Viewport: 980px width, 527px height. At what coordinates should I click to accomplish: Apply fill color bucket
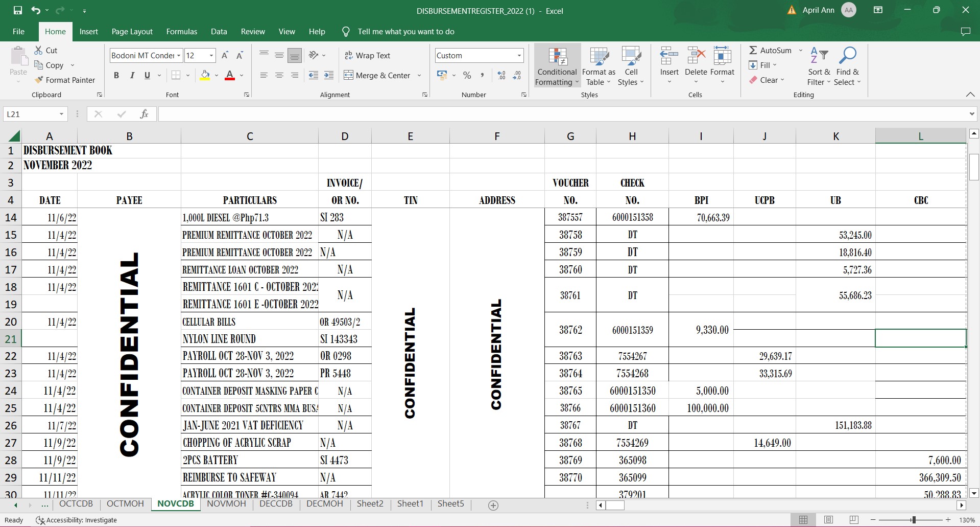tap(205, 75)
